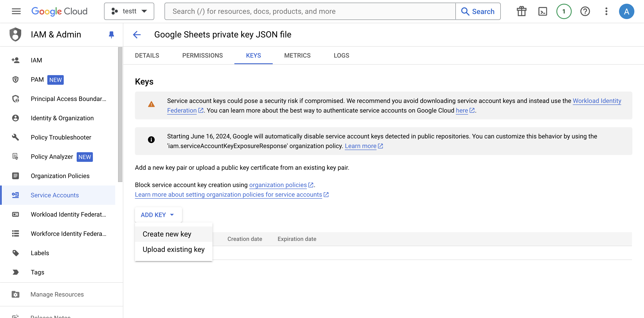Viewport: 644px width, 318px height.
Task: Unpin IAM & Admin with pin icon
Action: 111,35
